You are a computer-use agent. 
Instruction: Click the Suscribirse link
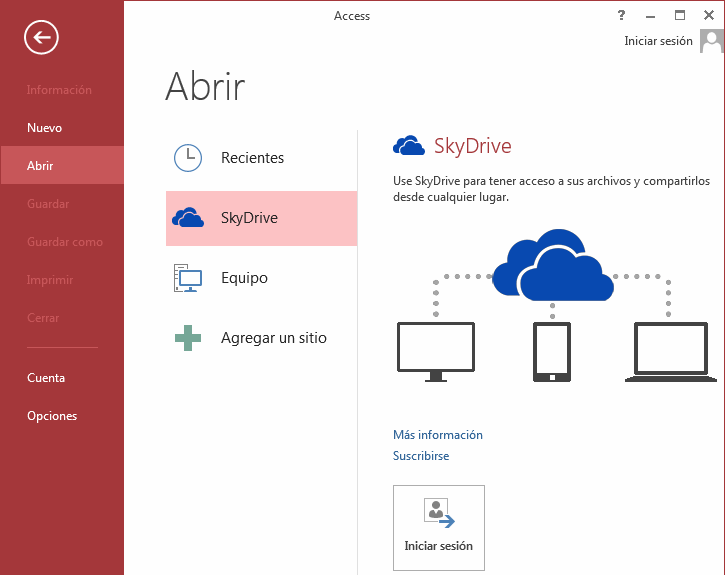pos(421,456)
